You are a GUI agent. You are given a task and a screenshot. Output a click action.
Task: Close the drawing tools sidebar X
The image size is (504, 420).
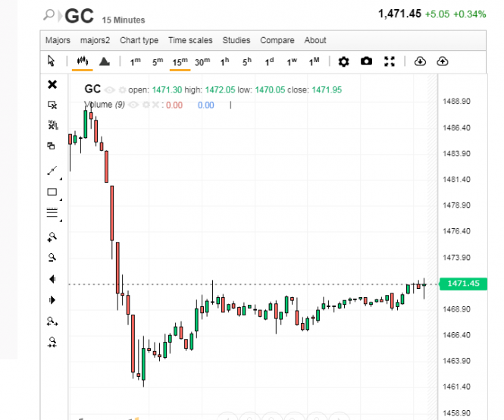tap(52, 85)
